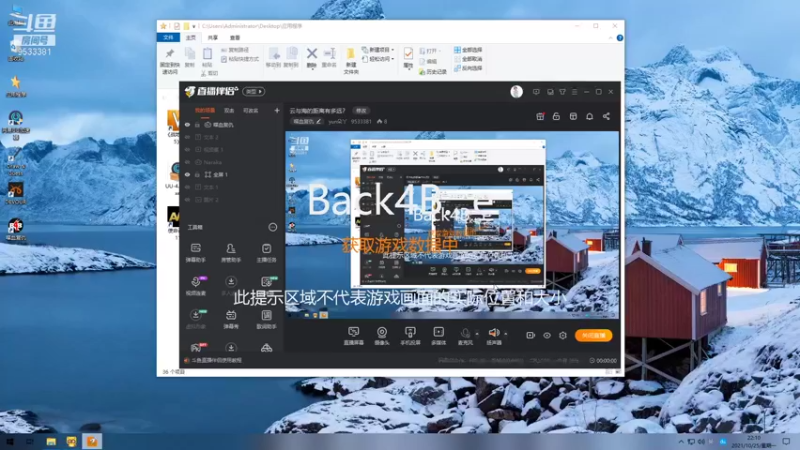Click the orange 关闭直播 button

(x=593, y=335)
